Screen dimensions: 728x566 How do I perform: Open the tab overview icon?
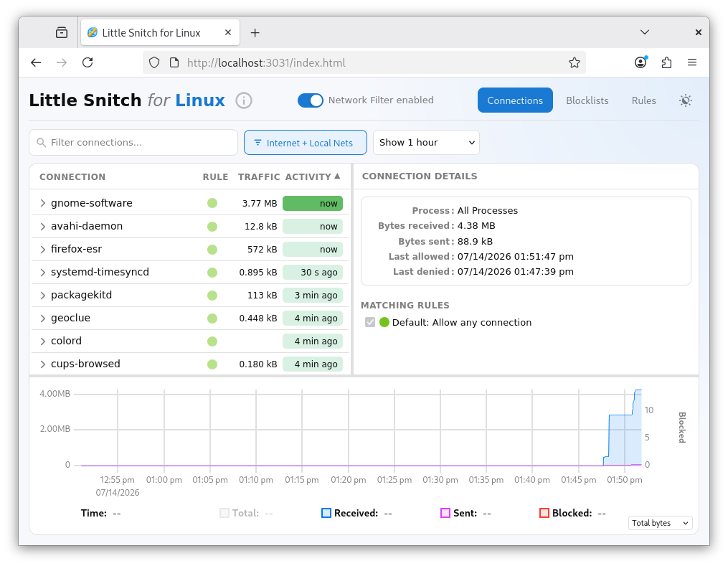tap(62, 32)
